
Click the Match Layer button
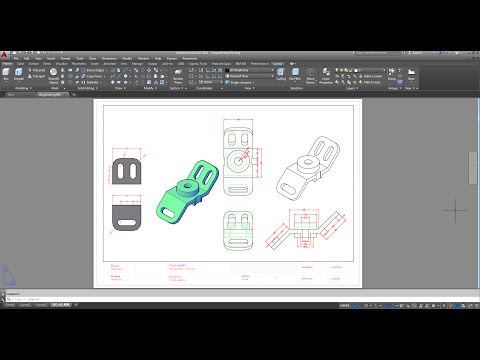[x=370, y=82]
